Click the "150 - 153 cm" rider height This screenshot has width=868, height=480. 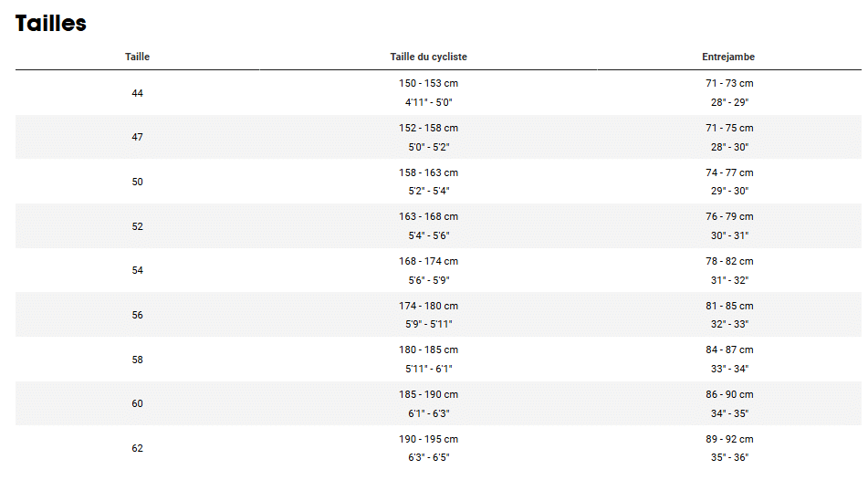(x=428, y=83)
